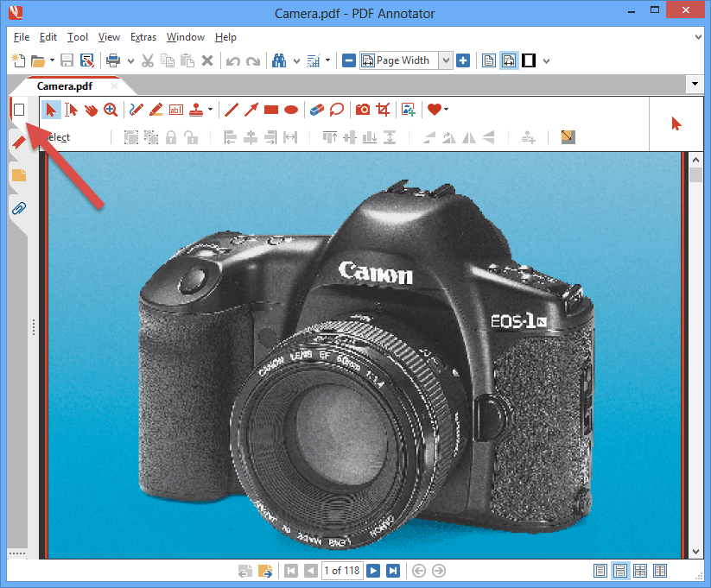
Task: Select the Eraser tool
Action: pos(316,110)
